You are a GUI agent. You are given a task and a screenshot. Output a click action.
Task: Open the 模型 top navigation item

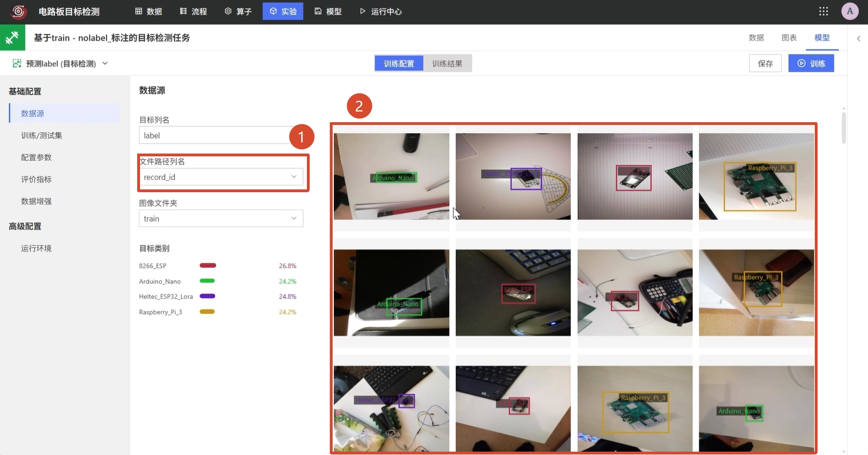click(328, 11)
